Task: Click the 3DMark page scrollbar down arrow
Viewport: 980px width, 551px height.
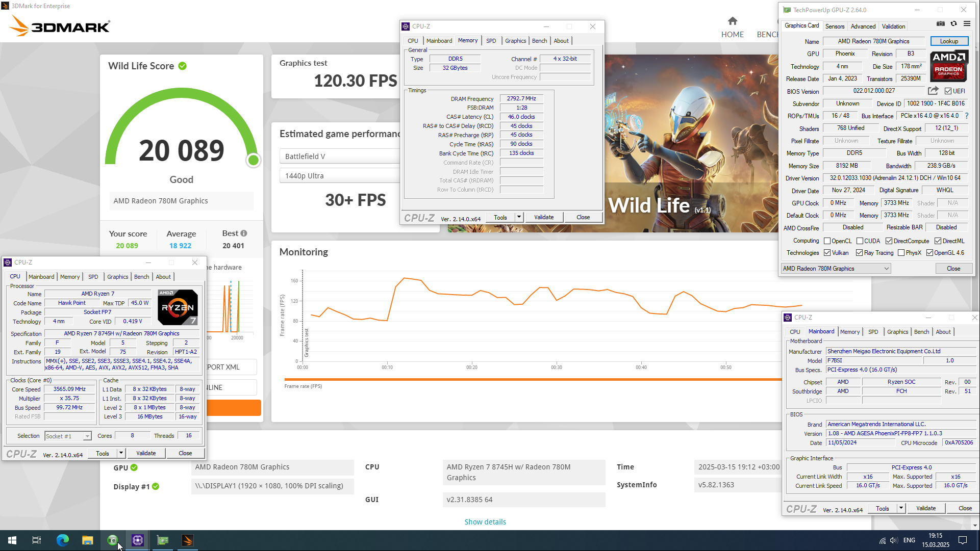Action: tap(975, 526)
